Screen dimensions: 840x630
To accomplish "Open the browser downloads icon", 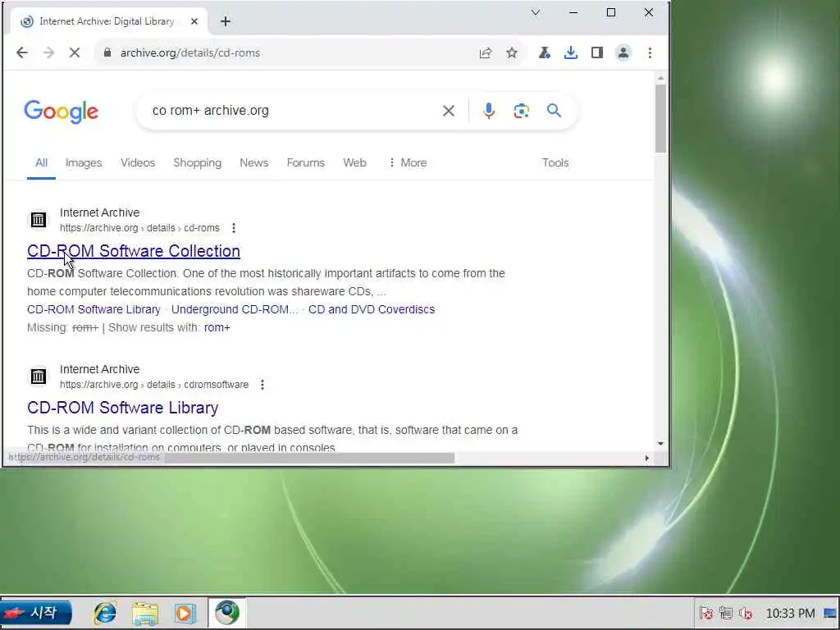I will [571, 52].
